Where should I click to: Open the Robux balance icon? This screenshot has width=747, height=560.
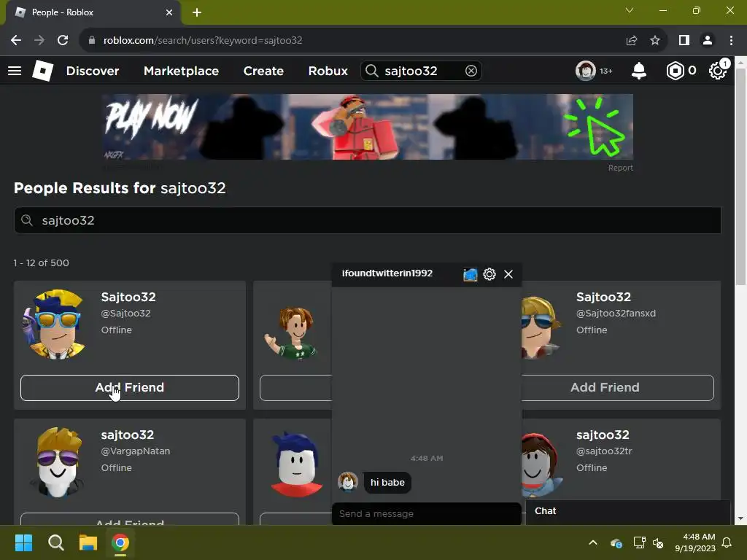point(675,71)
